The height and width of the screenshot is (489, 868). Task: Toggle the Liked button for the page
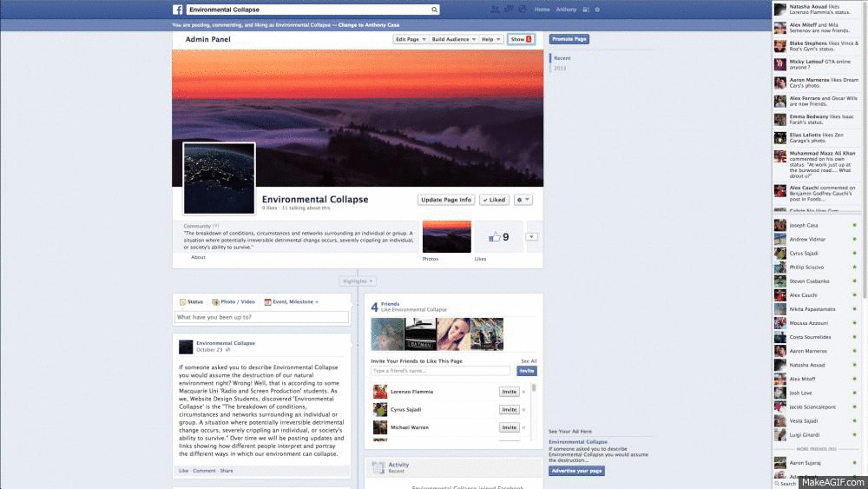coord(495,200)
